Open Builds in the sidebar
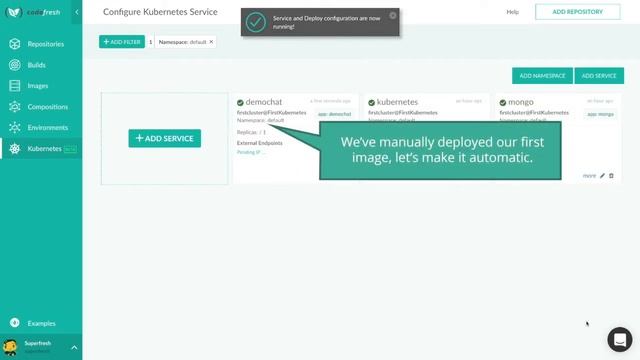 coord(36,65)
